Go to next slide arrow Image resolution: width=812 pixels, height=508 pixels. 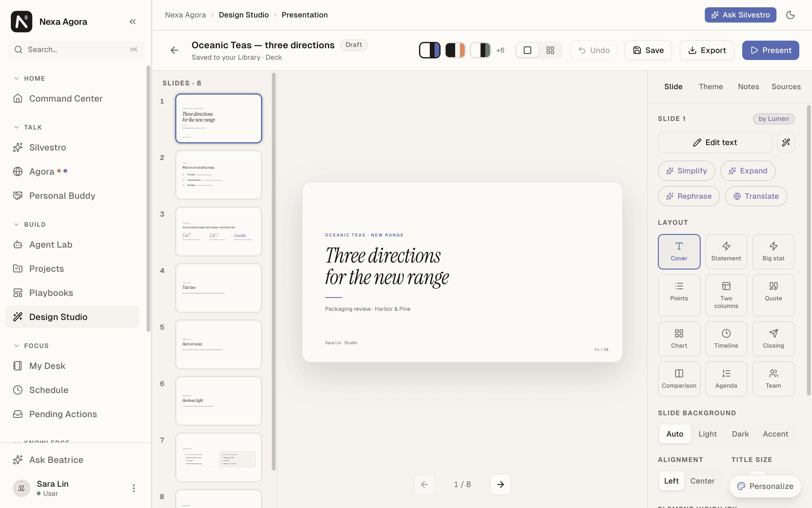[500, 485]
